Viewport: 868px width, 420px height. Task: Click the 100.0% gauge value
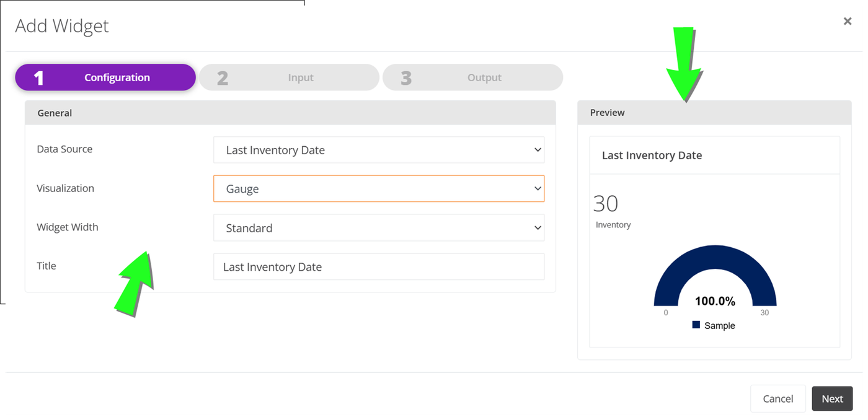[715, 302]
